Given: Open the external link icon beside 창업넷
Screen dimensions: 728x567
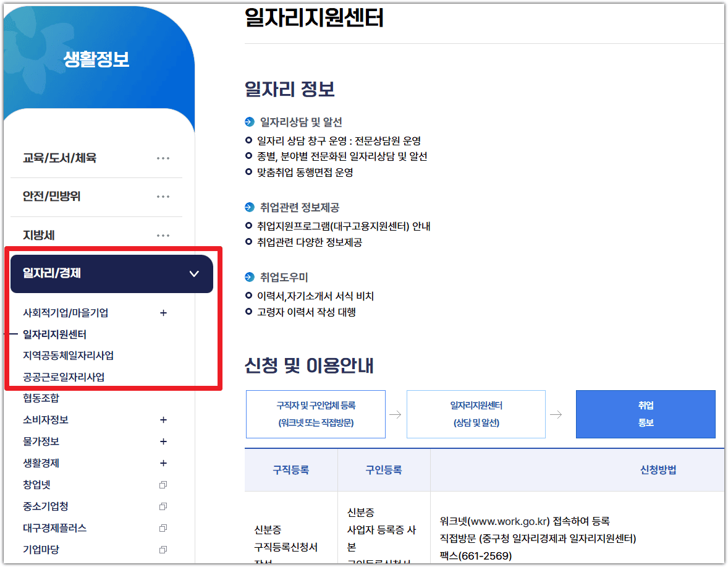Looking at the screenshot, I should click(x=163, y=485).
